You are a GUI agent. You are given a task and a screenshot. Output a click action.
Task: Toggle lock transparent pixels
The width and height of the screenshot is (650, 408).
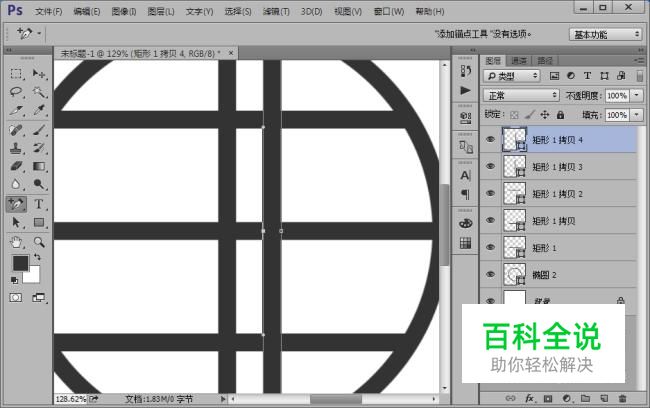(514, 115)
